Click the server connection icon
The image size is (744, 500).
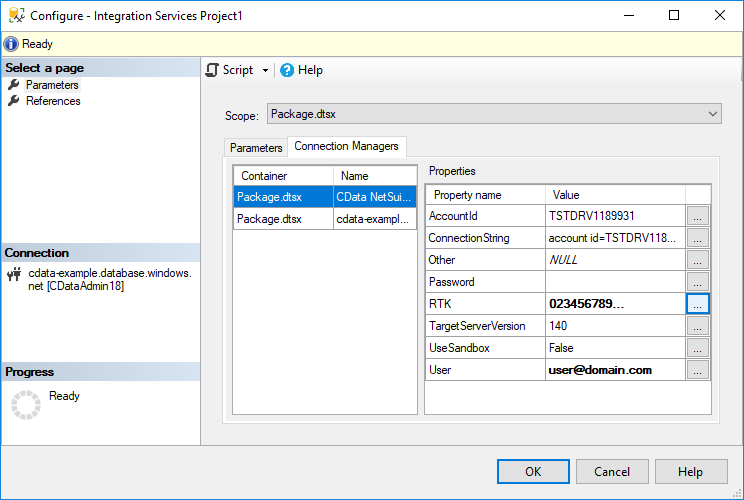[x=14, y=272]
